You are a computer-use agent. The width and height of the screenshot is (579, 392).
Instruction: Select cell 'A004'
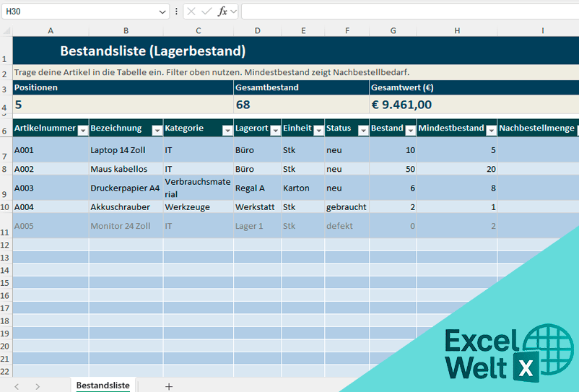(51, 206)
